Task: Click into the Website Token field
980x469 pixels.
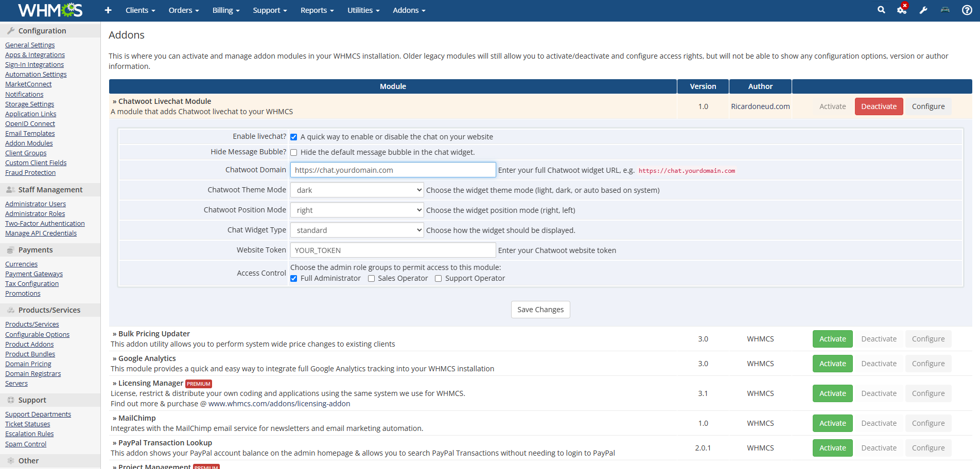Action: coord(393,250)
